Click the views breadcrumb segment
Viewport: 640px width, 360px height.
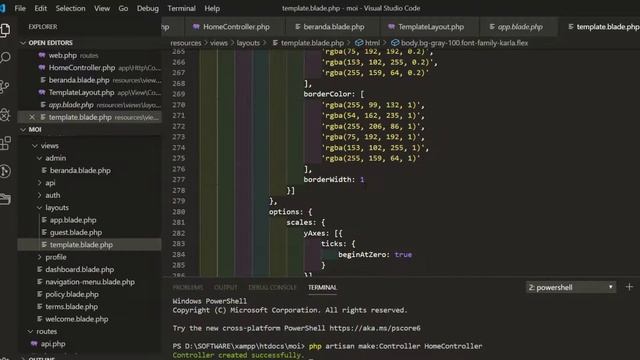[x=219, y=43]
